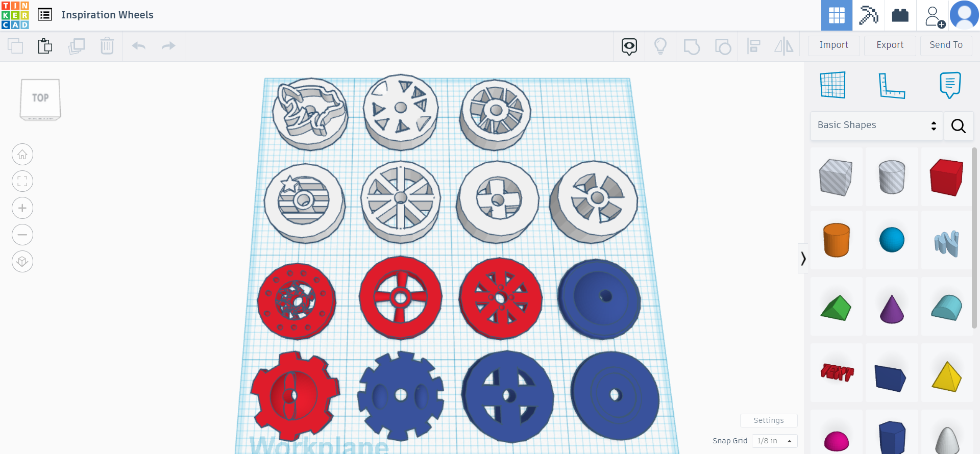Open the user profile avatar
The image size is (980, 454).
[x=964, y=15]
